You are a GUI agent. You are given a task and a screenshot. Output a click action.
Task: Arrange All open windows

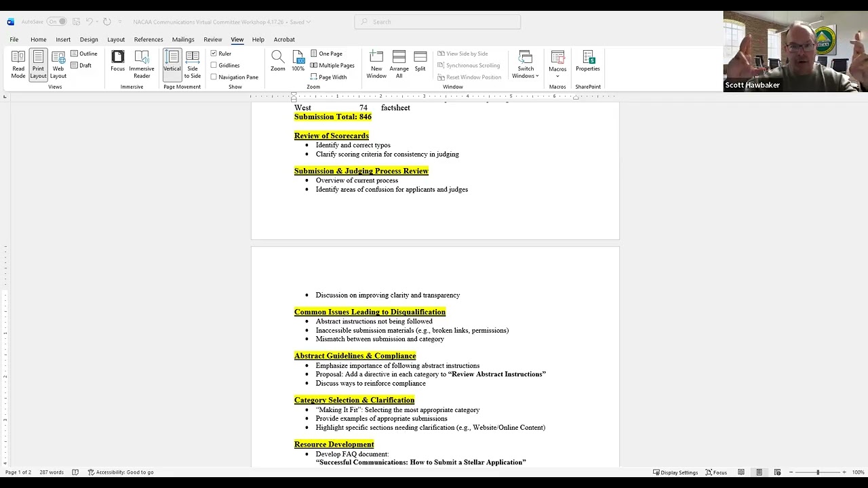point(399,65)
